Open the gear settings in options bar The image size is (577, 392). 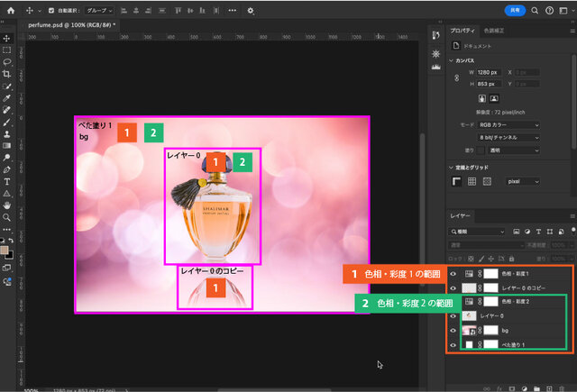251,11
